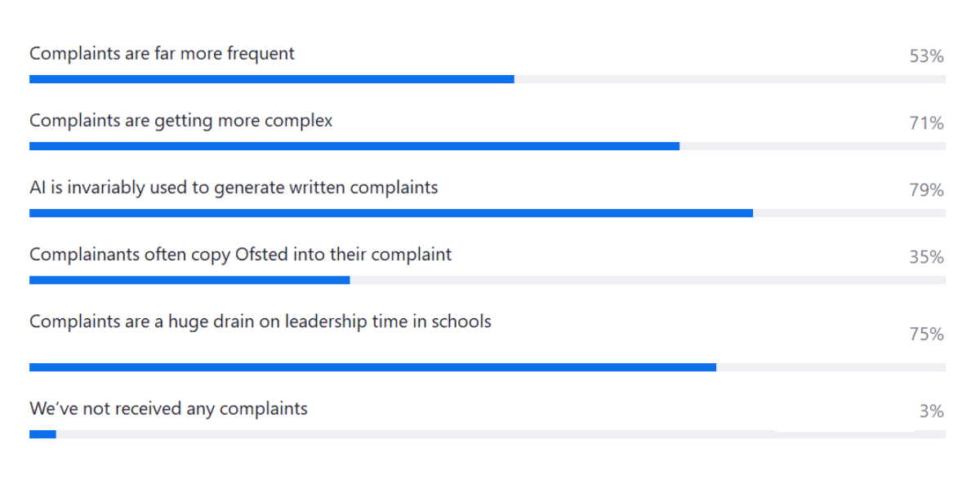Click the 79% result figure
The width and height of the screenshot is (980, 488).
[926, 190]
